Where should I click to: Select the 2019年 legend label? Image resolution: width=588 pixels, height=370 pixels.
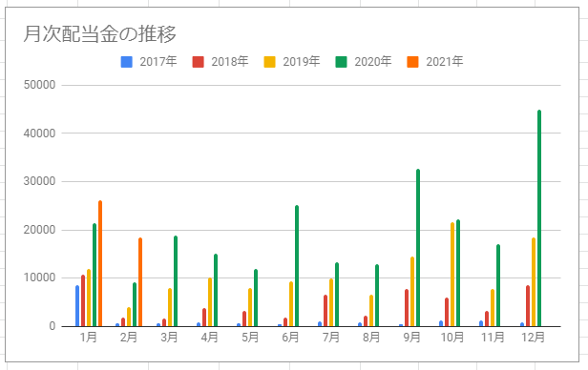point(301,61)
